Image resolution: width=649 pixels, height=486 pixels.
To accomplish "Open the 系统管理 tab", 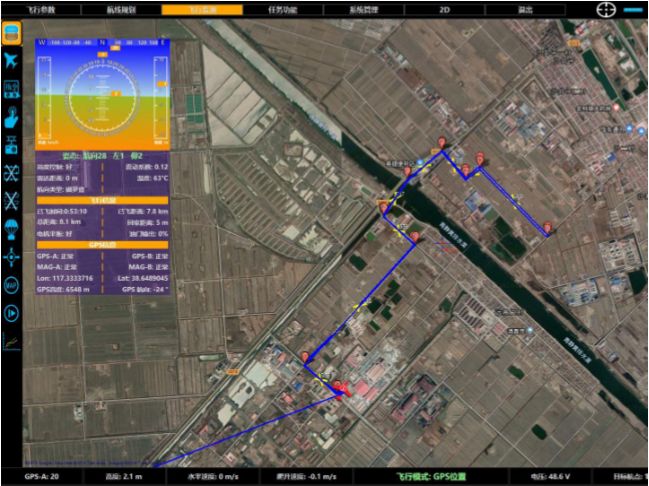I will pos(363,8).
